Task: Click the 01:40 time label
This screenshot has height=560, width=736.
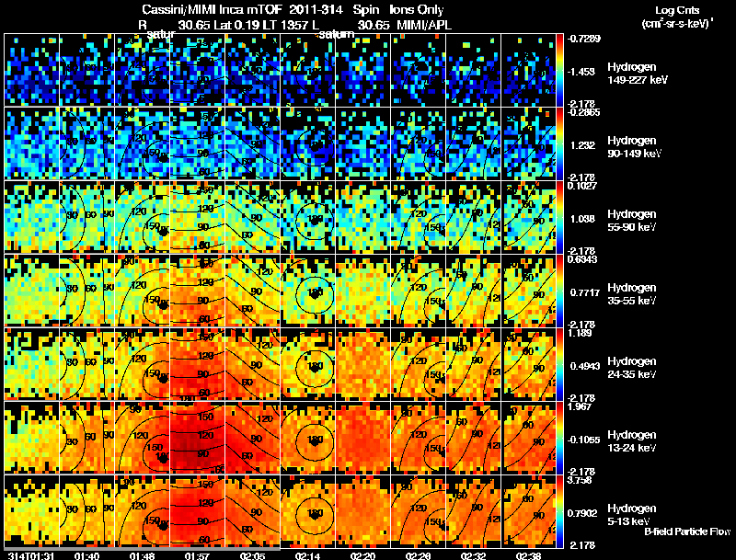Action: coord(86,555)
